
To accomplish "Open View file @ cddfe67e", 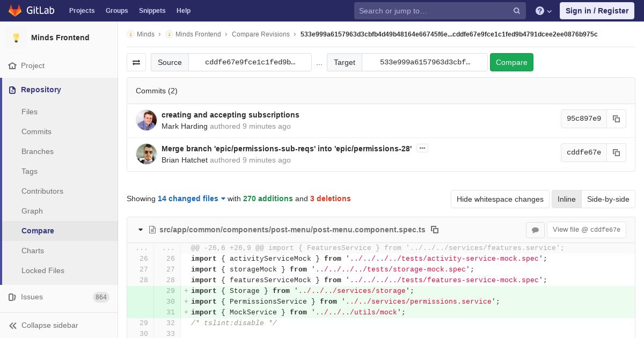I will point(587,230).
